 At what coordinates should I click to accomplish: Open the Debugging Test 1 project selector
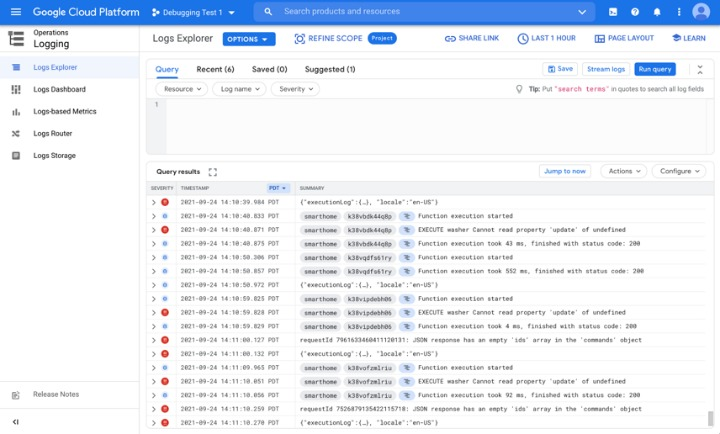coord(193,12)
